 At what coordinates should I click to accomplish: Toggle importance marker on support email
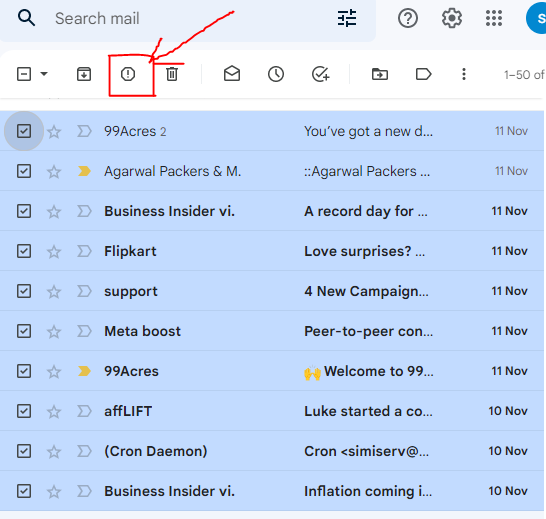click(84, 291)
